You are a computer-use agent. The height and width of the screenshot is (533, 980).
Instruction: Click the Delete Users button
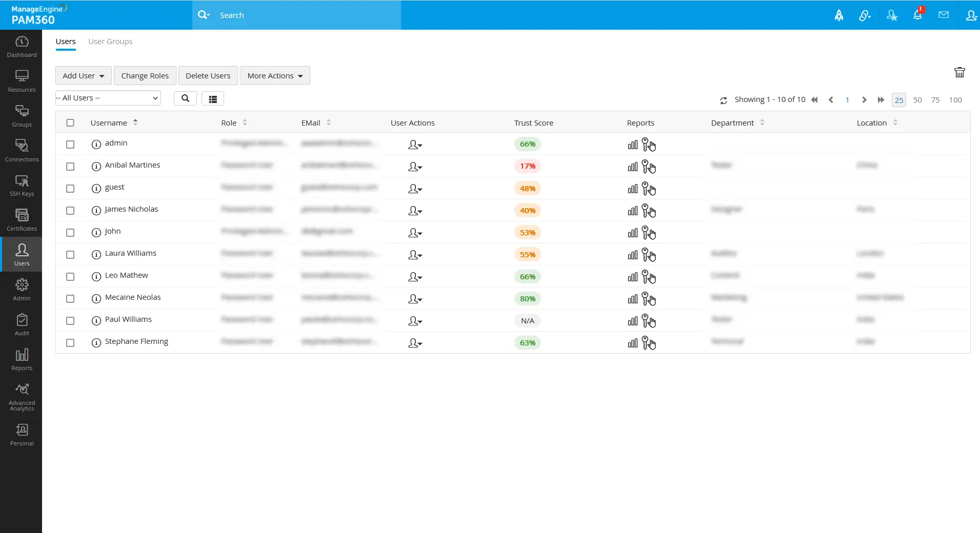pyautogui.click(x=208, y=75)
